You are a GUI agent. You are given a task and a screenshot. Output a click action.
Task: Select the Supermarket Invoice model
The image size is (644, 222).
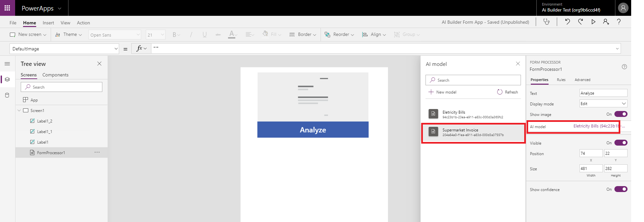click(473, 132)
